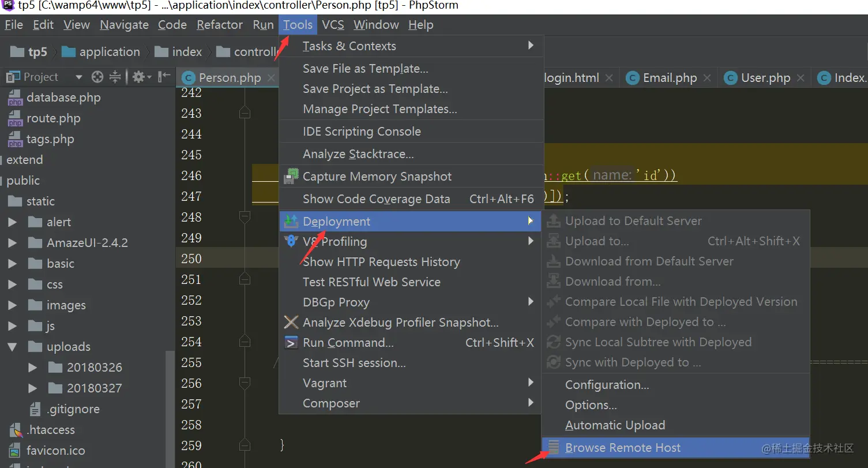Click Browse Remote Host icon
Viewport: 868px width, 468px height.
tap(554, 447)
